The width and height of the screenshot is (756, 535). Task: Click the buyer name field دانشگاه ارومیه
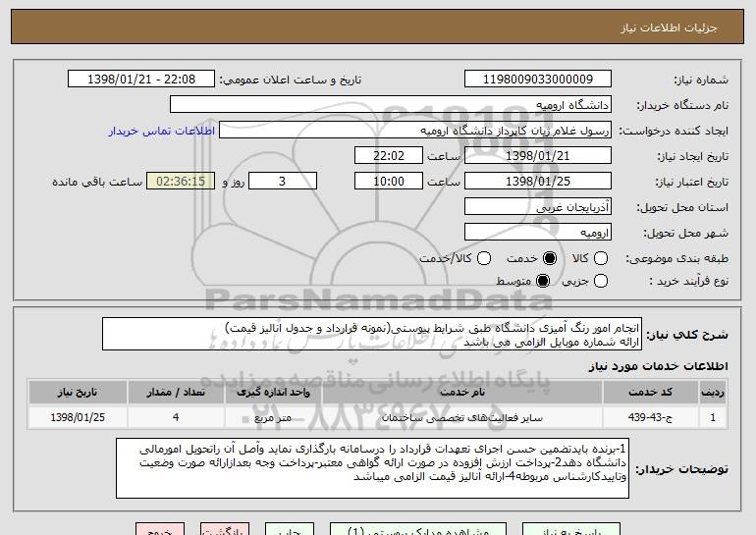point(391,105)
